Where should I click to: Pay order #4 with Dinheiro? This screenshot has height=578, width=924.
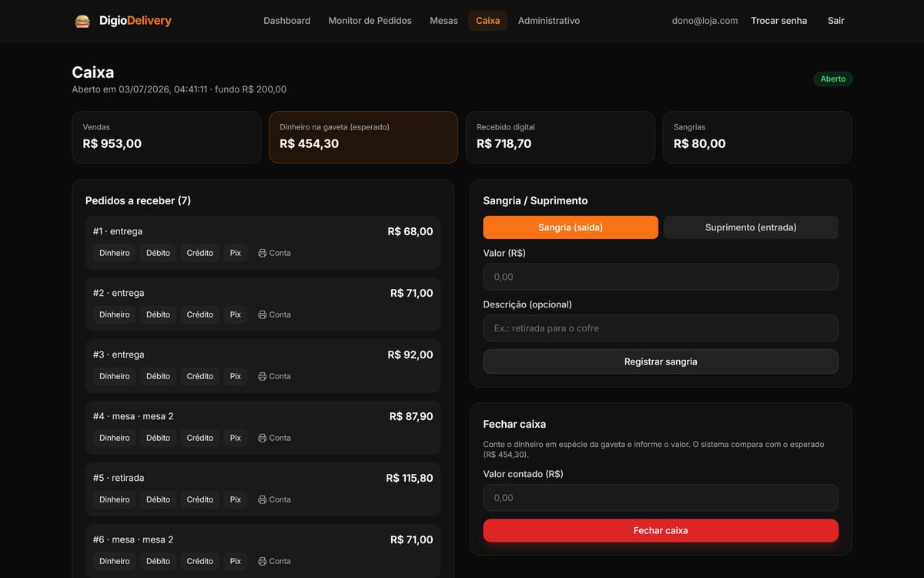coord(115,438)
